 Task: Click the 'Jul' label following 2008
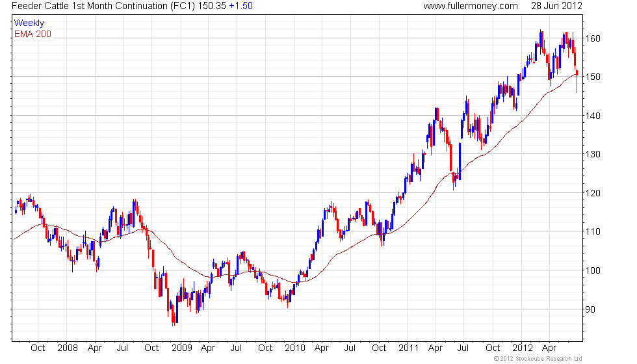point(122,348)
